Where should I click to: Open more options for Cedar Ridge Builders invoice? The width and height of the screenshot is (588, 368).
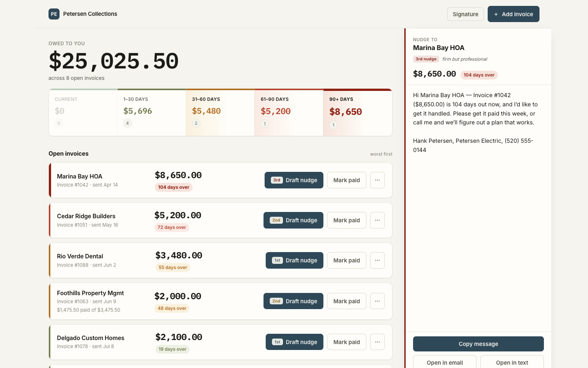pos(377,220)
